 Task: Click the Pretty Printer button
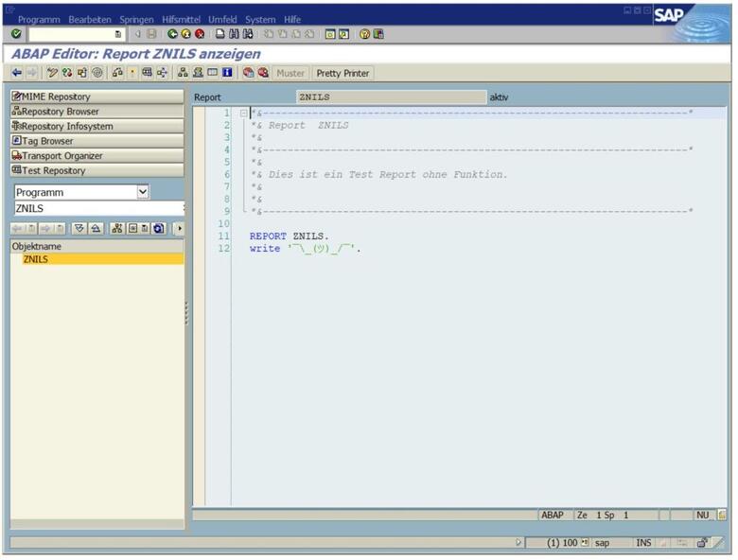[343, 73]
